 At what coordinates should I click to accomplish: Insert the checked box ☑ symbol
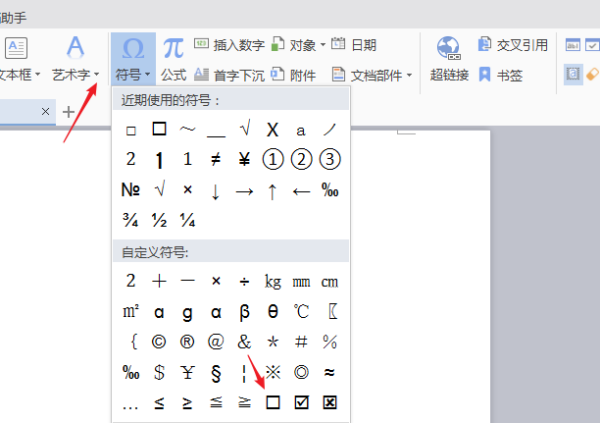click(301, 402)
